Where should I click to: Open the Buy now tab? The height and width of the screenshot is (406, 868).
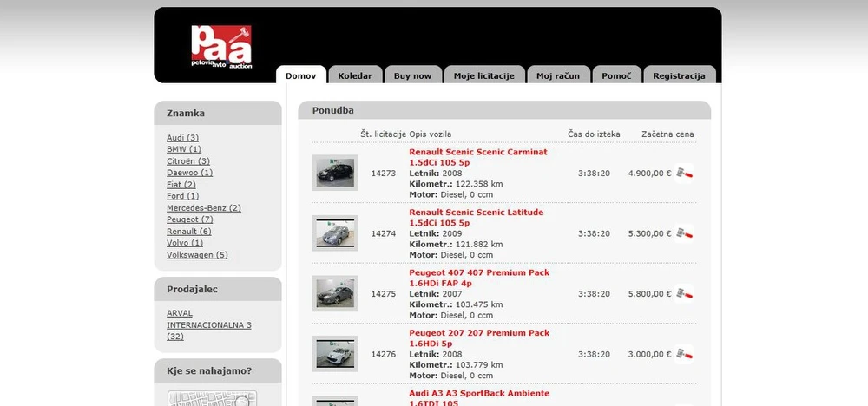coord(412,75)
